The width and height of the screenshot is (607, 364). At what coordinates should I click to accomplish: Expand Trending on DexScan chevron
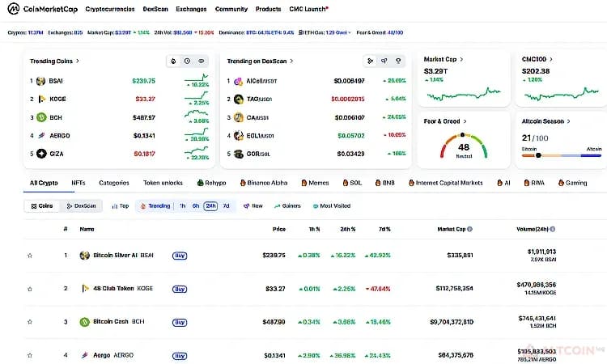pyautogui.click(x=291, y=61)
